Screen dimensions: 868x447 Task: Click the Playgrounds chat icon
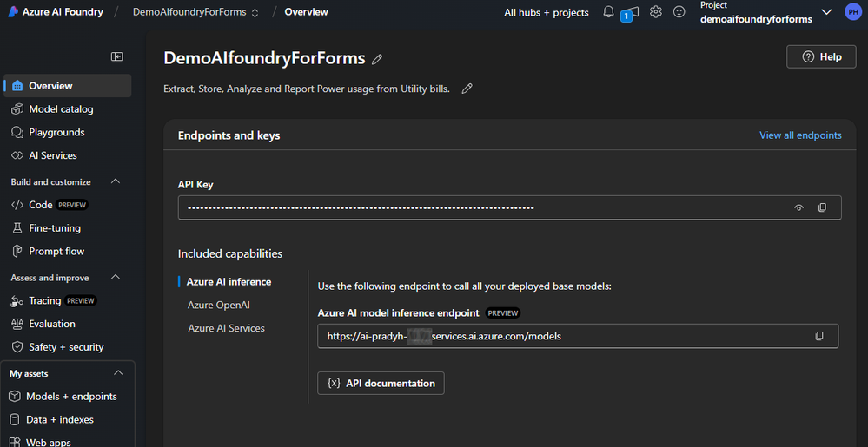17,132
